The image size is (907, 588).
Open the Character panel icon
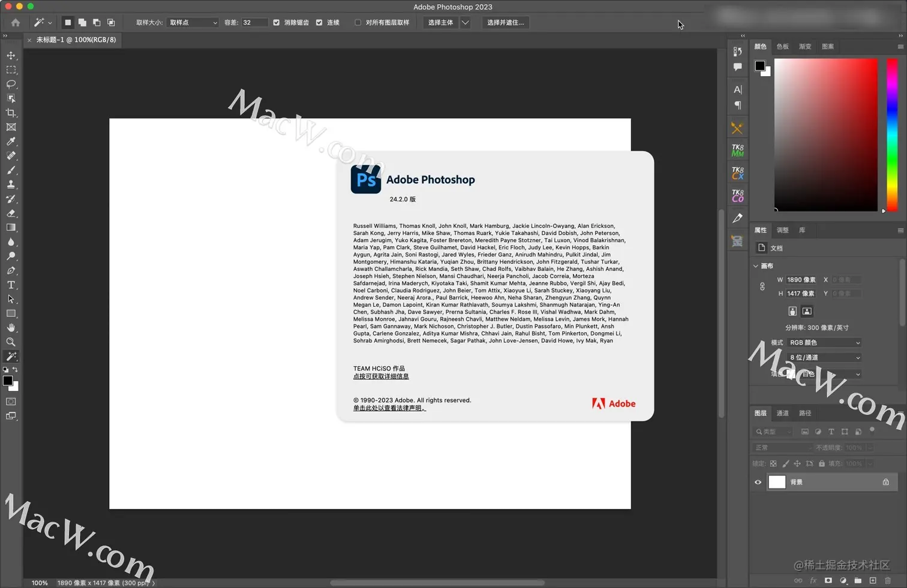point(737,90)
